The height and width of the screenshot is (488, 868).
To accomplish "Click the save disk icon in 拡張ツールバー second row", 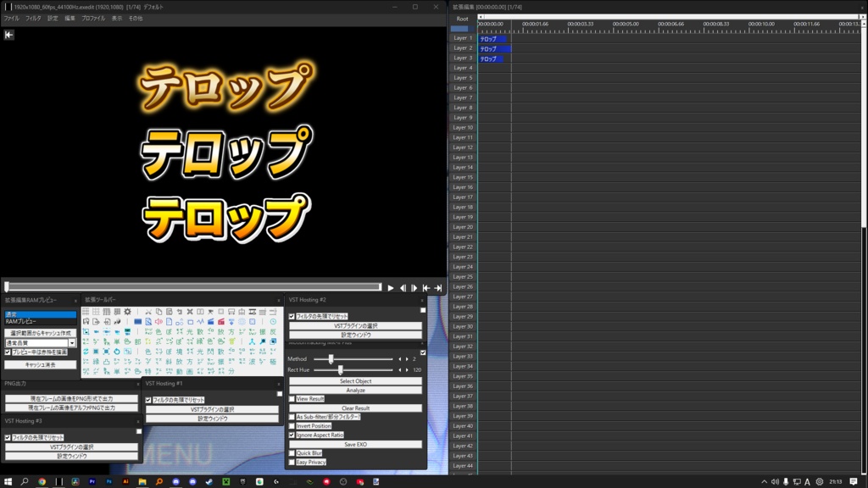I will (x=86, y=321).
